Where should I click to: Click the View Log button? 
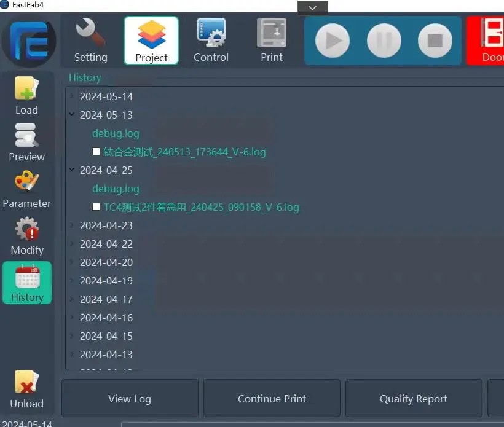coord(130,399)
